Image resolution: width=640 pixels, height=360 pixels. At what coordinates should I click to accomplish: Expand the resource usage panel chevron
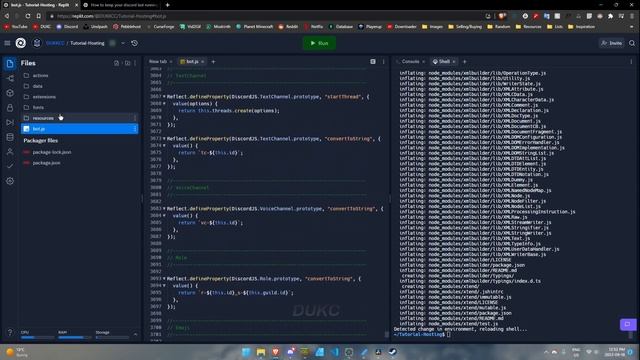click(135, 334)
